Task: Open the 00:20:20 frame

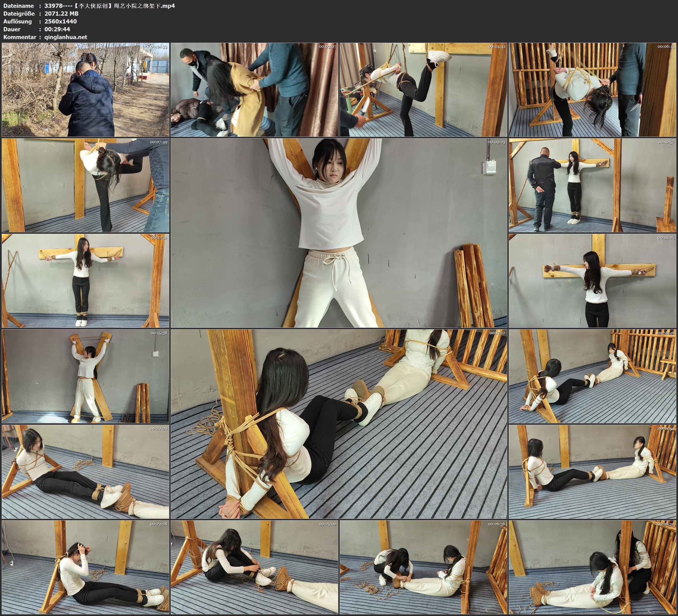Action: [85, 471]
